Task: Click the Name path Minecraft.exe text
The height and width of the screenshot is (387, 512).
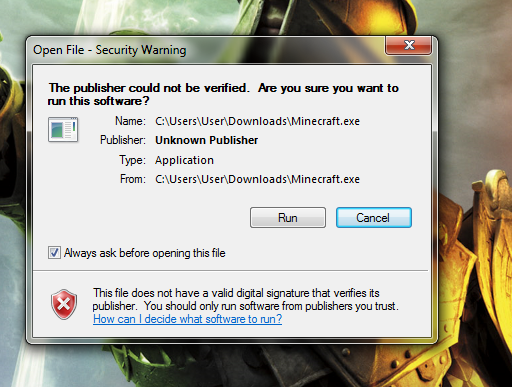Action: click(x=257, y=121)
